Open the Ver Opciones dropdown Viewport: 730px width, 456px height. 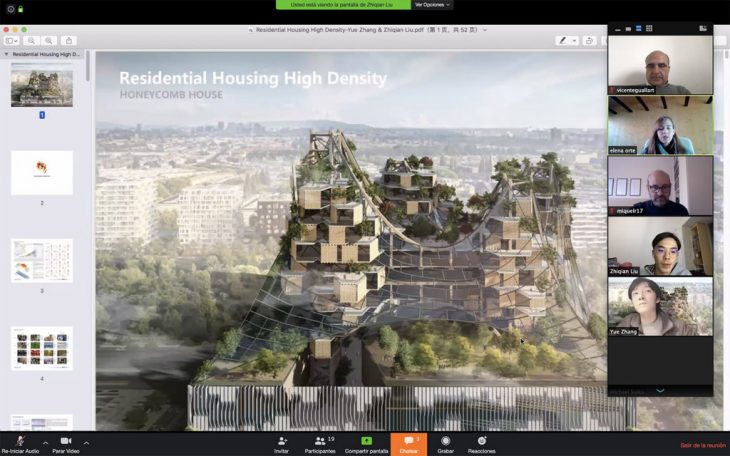tap(432, 5)
